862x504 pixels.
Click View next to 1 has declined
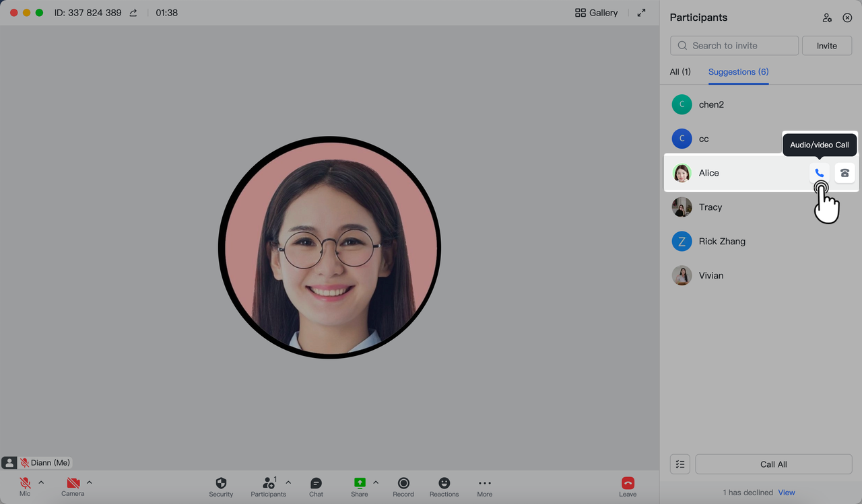(786, 492)
